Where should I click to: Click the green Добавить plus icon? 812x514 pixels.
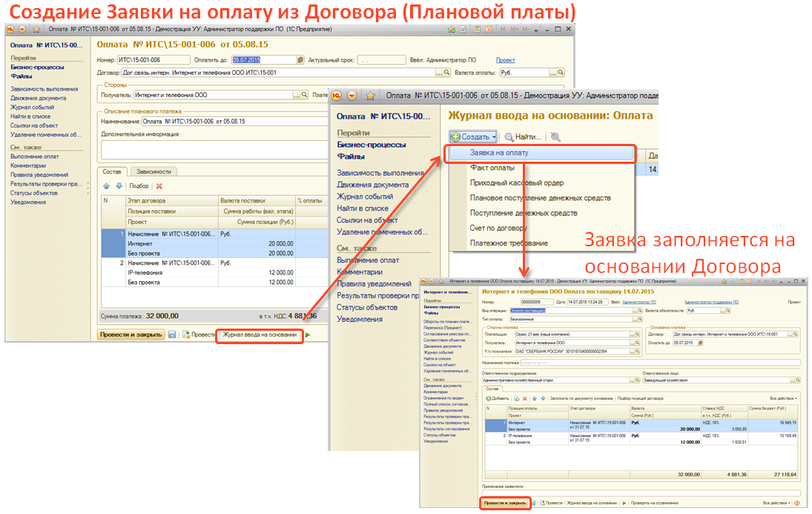pos(490,398)
